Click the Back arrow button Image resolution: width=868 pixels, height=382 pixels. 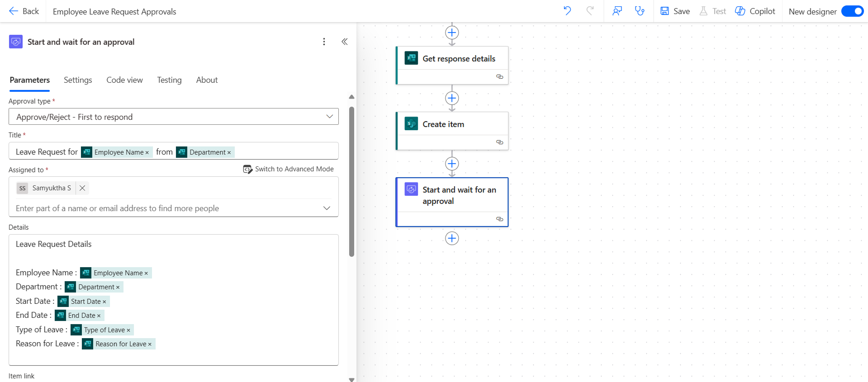24,11
